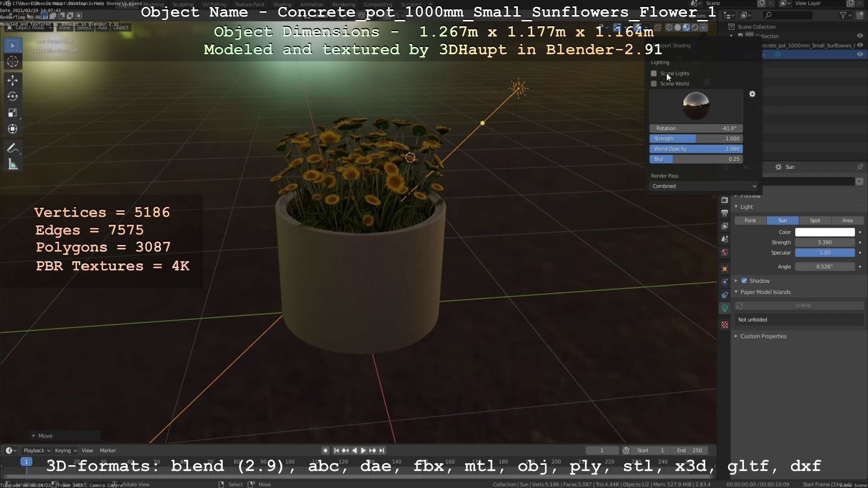Open Object properties tab

724,269
